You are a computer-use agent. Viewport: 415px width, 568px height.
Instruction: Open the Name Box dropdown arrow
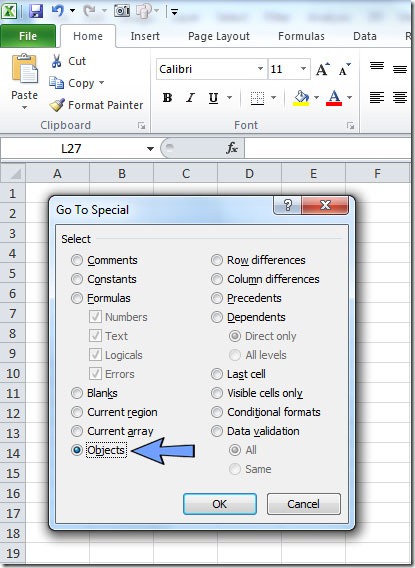point(150,149)
